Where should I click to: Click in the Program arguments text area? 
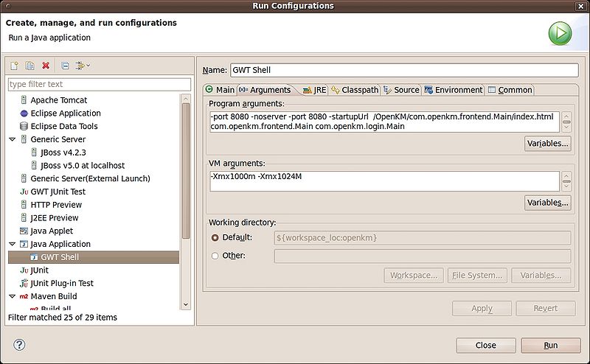(384, 122)
